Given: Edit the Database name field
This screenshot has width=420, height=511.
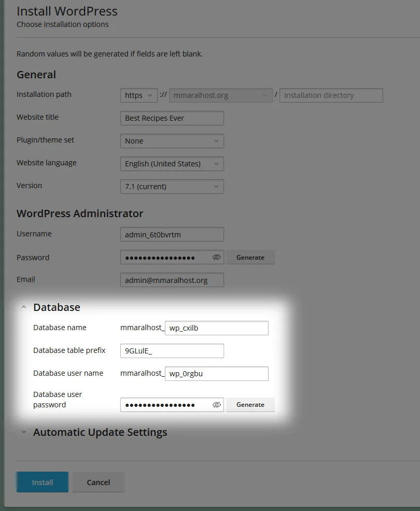Looking at the screenshot, I should point(217,328).
